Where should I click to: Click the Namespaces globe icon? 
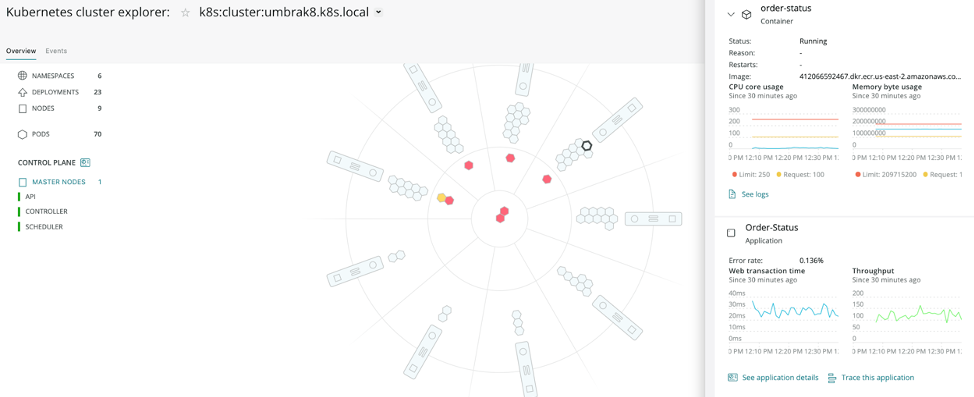pyautogui.click(x=22, y=76)
